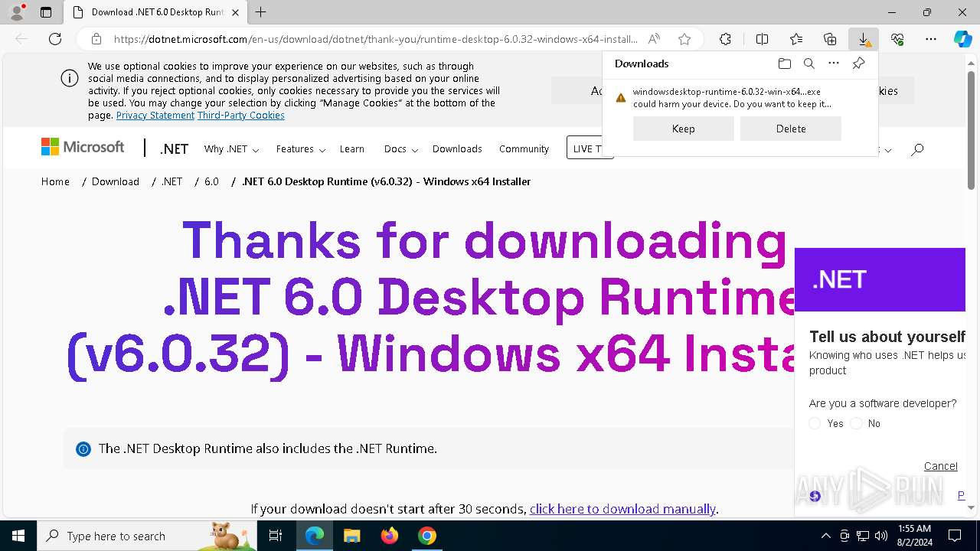Select No for software developer

[x=856, y=423]
